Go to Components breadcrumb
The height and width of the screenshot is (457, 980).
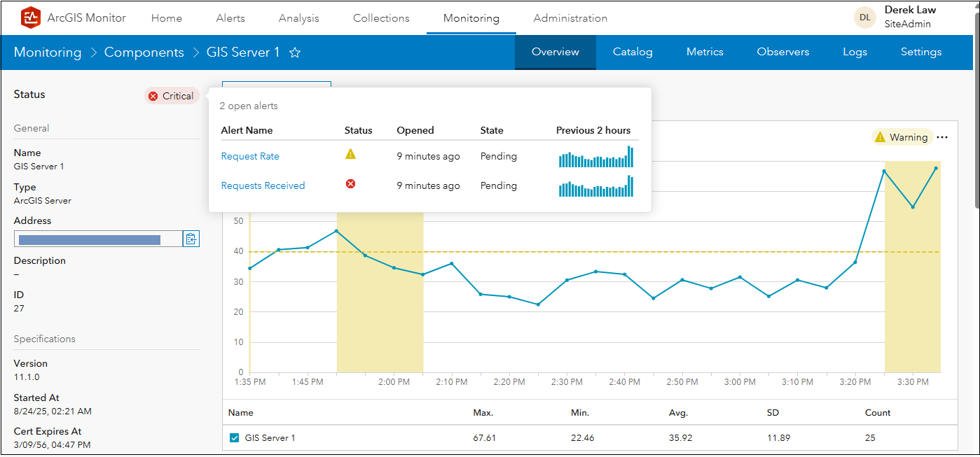pyautogui.click(x=144, y=52)
